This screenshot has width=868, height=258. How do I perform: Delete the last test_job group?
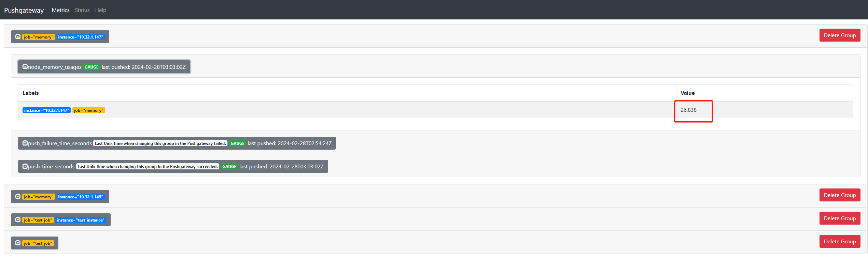pyautogui.click(x=840, y=241)
